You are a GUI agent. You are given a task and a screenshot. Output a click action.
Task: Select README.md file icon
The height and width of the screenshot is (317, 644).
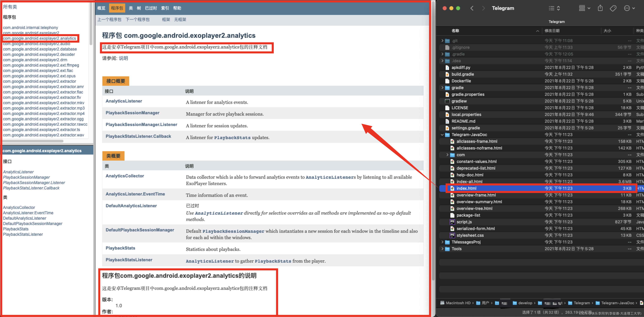[x=447, y=121]
